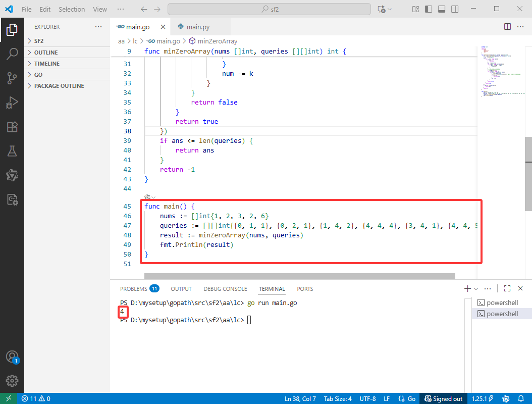Screen dimensions: 532x404
Task: Open the title bar overflow menu ellipsis
Action: point(121,9)
